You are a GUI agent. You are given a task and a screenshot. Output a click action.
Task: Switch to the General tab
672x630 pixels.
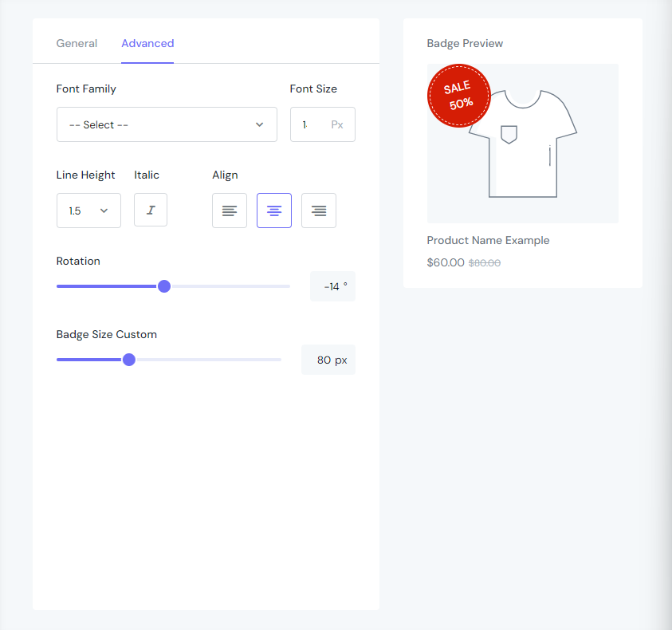(77, 43)
